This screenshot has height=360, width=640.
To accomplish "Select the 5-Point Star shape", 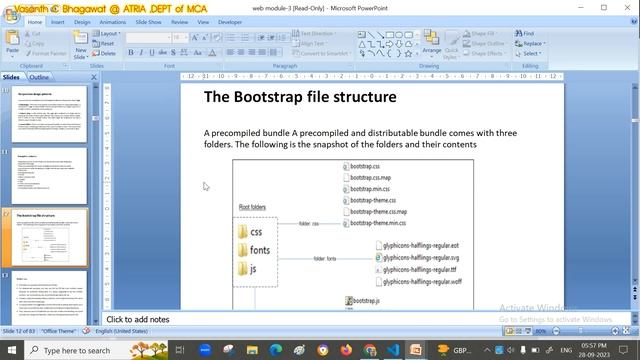I will [x=409, y=53].
